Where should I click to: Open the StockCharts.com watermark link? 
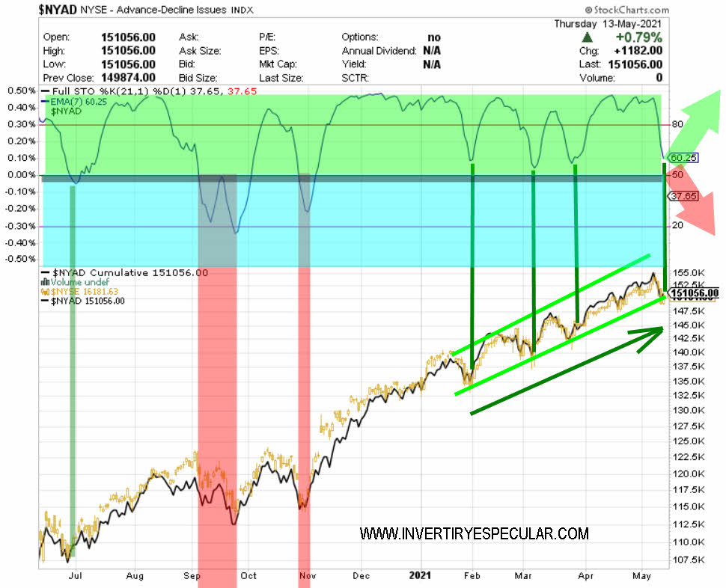[x=626, y=9]
